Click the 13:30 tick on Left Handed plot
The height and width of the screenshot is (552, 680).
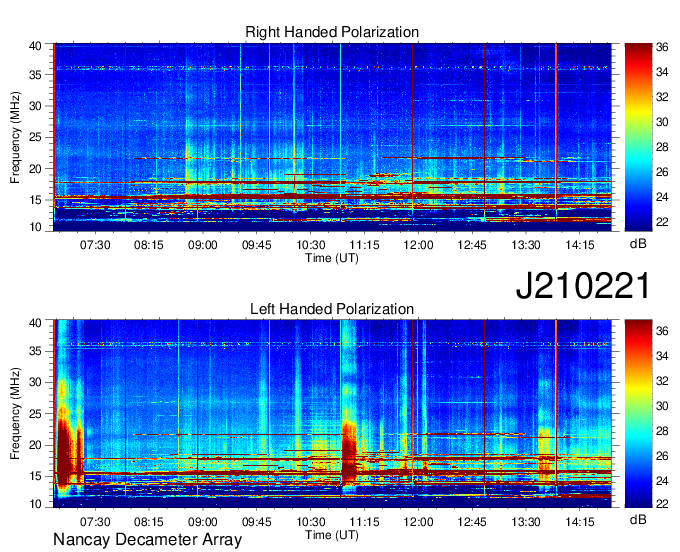[526, 521]
